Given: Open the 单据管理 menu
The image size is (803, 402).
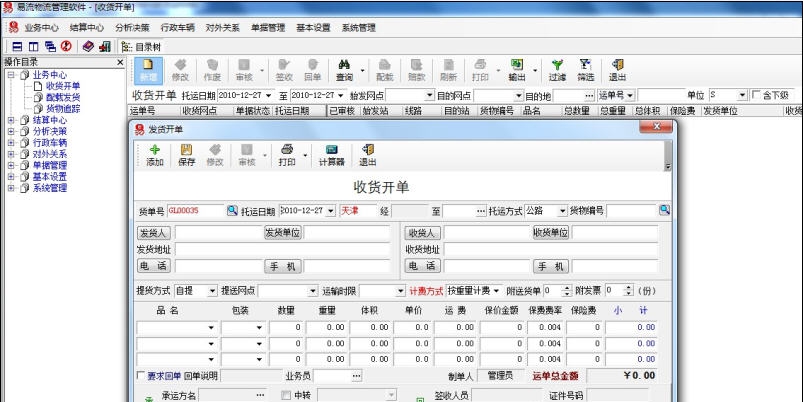Looking at the screenshot, I should click(268, 28).
